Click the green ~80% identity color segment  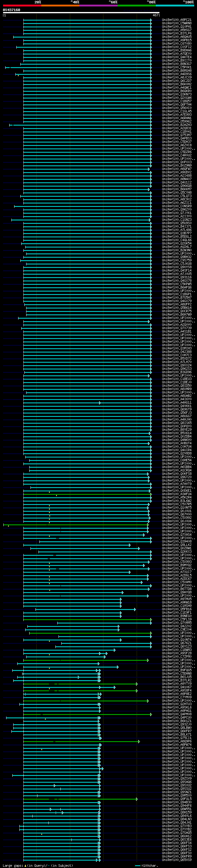pos(136,6)
